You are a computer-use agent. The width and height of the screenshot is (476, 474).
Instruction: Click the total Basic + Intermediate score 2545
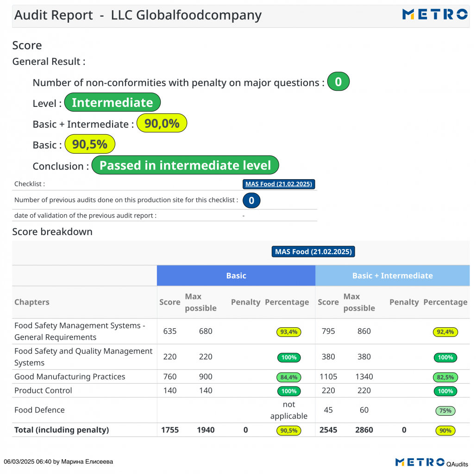pyautogui.click(x=328, y=430)
